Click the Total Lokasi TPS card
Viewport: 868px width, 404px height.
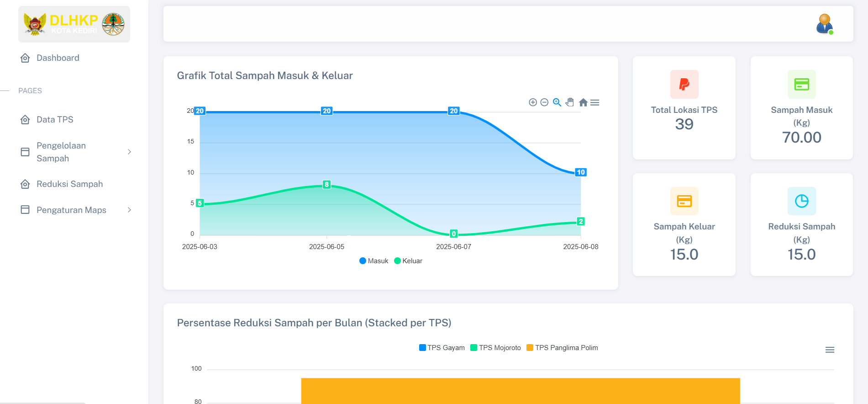[x=684, y=108]
